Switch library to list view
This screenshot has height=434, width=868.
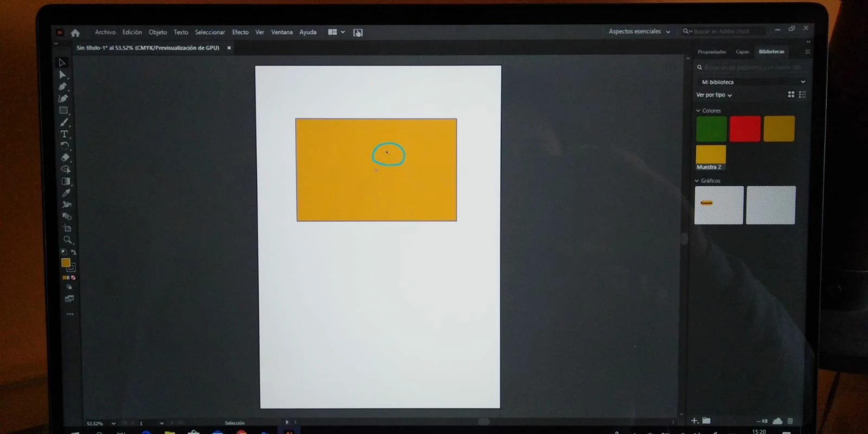tap(802, 94)
